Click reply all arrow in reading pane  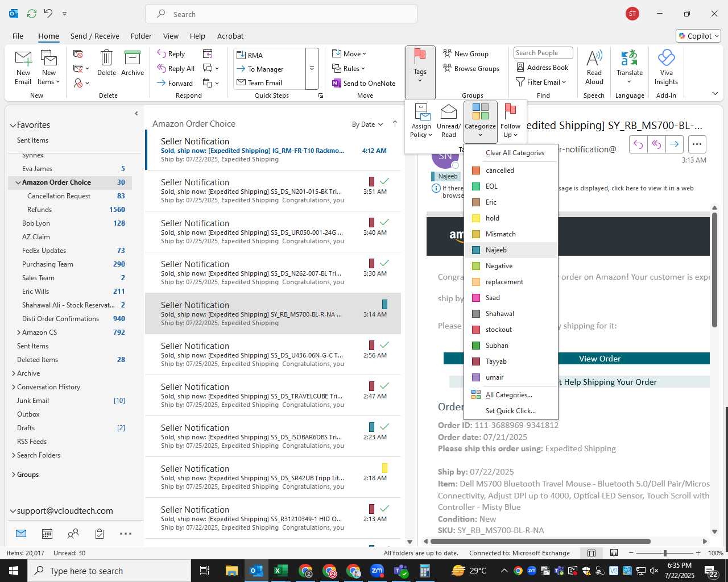(656, 144)
